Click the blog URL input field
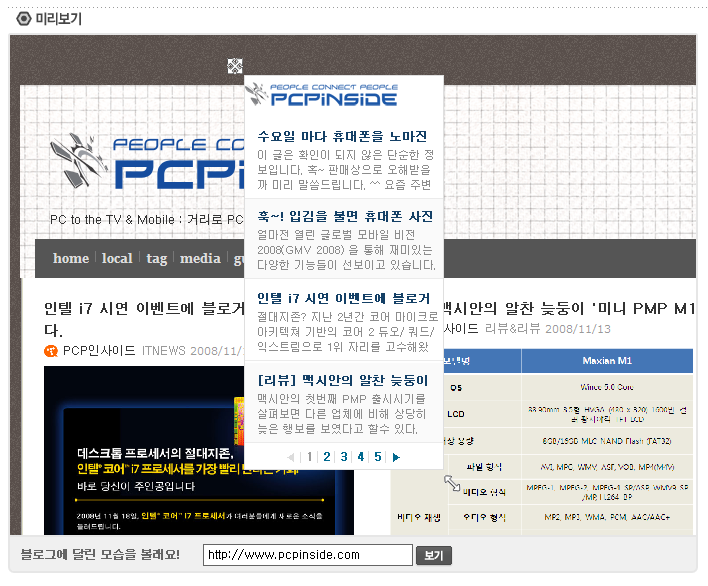Screen dimensions: 708x586 click(307, 555)
